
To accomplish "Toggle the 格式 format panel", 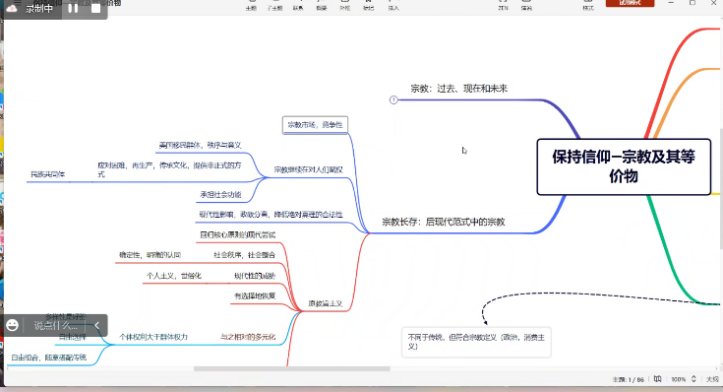I will (588, 6).
